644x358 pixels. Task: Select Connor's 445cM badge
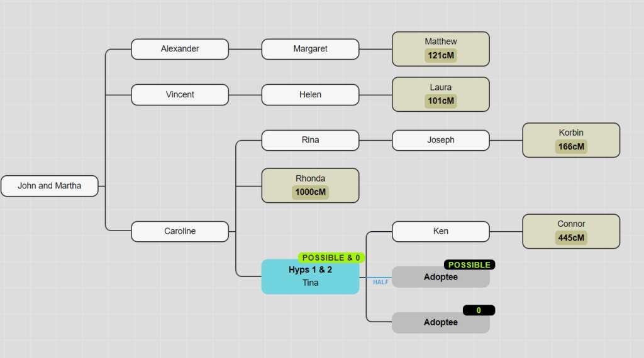coord(571,238)
